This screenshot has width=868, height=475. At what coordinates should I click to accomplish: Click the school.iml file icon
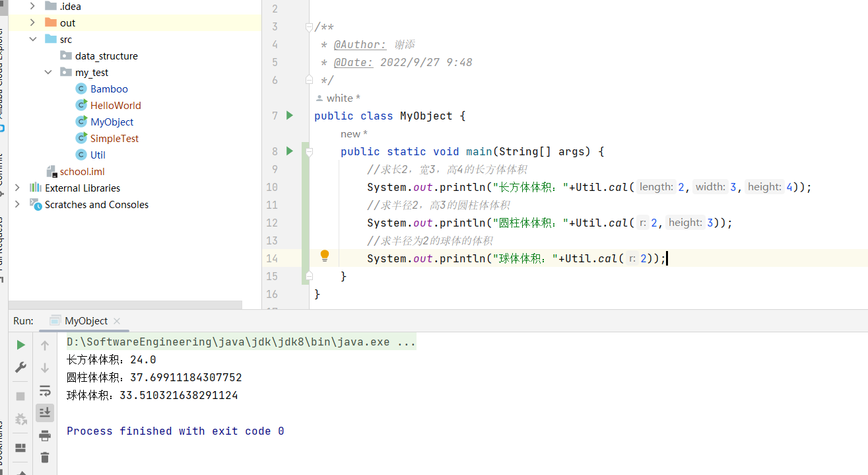(51, 171)
